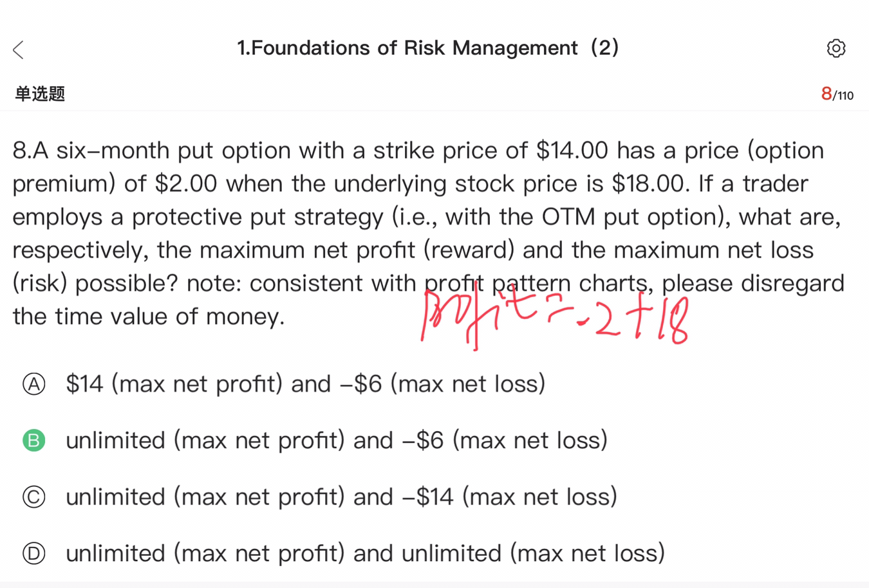Viewport: 869px width, 588px height.
Task: Tap 'the time value of money.' line
Action: (x=148, y=317)
